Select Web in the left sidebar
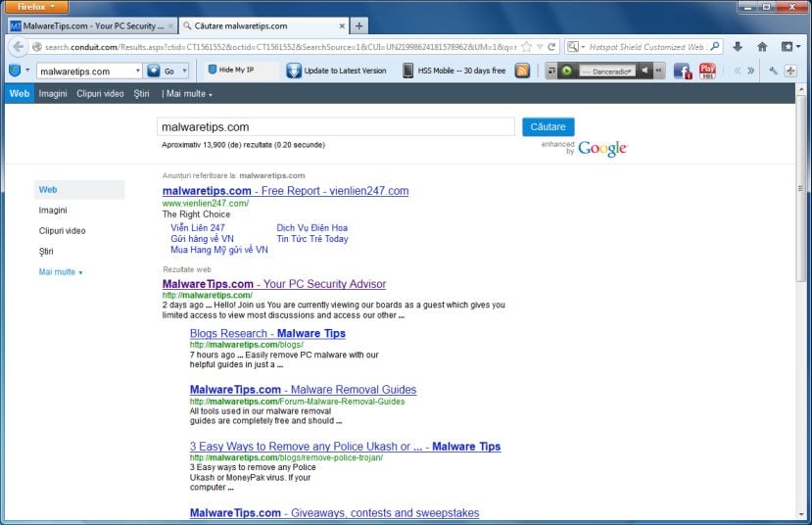This screenshot has height=525, width=812. [x=79, y=189]
